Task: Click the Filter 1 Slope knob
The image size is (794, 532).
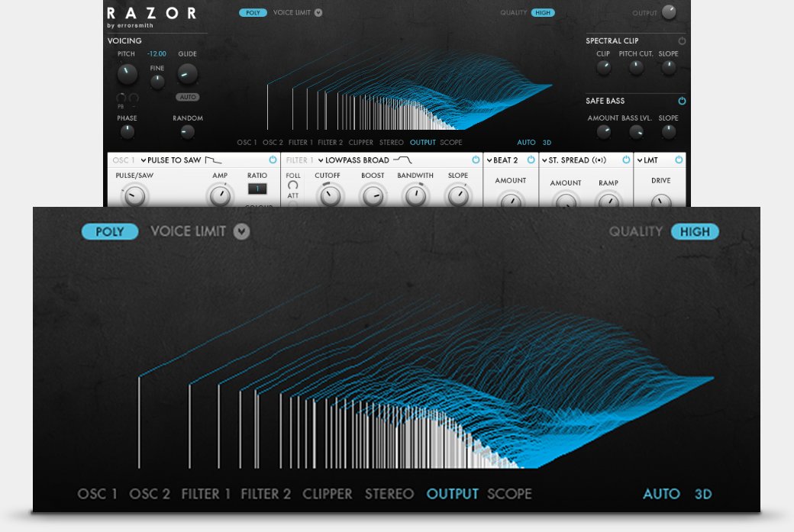Action: point(458,196)
